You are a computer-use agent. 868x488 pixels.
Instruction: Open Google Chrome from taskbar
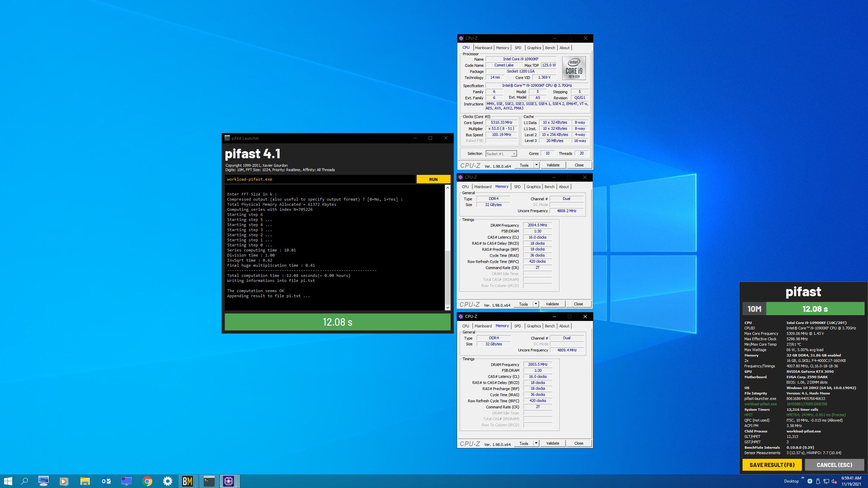click(x=147, y=481)
